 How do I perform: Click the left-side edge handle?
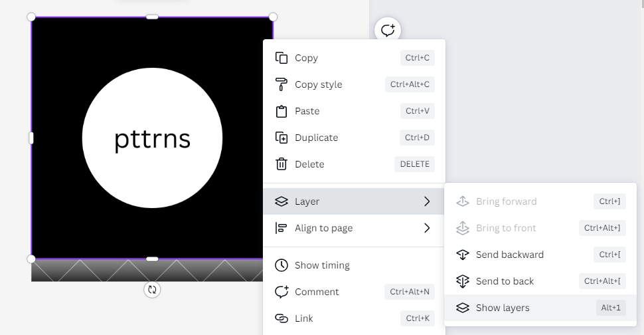[x=31, y=138]
